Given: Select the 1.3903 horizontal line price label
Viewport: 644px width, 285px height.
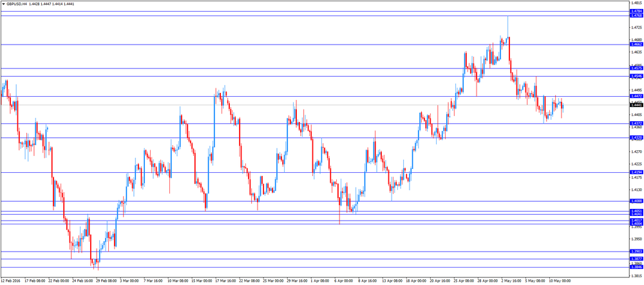Looking at the screenshot, I should (x=636, y=251).
